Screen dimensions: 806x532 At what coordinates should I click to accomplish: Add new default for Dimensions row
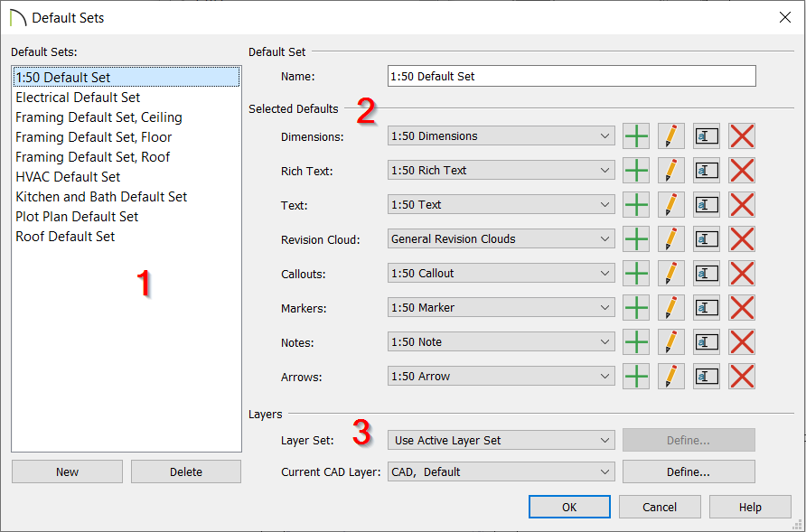pos(636,136)
